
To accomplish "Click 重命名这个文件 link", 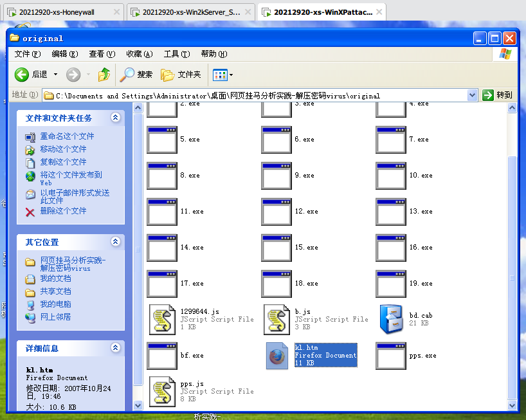I will (67, 136).
